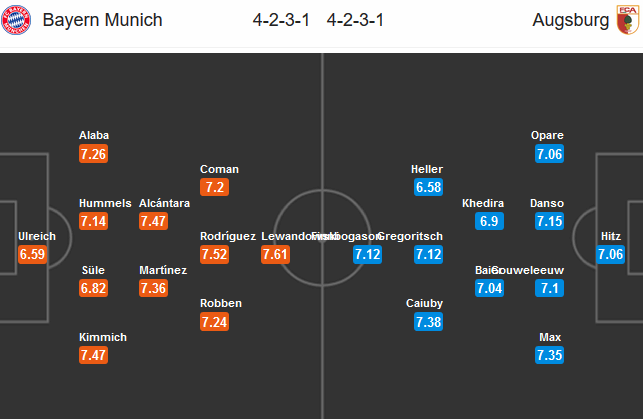Select Caiuby's 7.38 rating badge
The height and width of the screenshot is (419, 643).
click(427, 321)
